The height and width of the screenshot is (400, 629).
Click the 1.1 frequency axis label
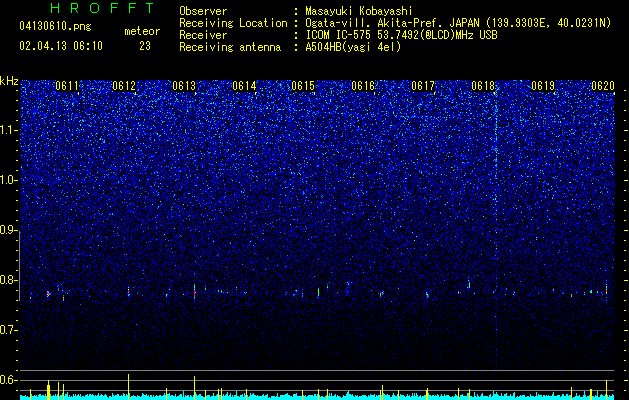coord(8,130)
